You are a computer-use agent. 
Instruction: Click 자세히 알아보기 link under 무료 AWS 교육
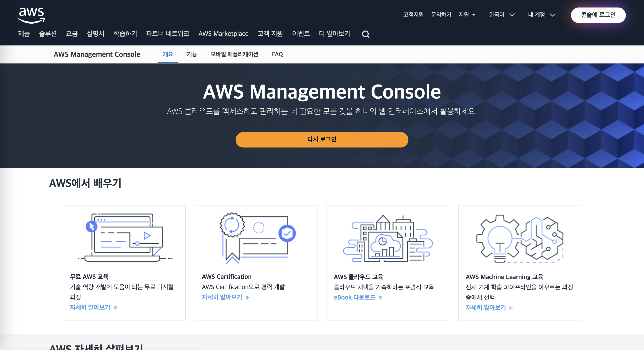tap(90, 307)
